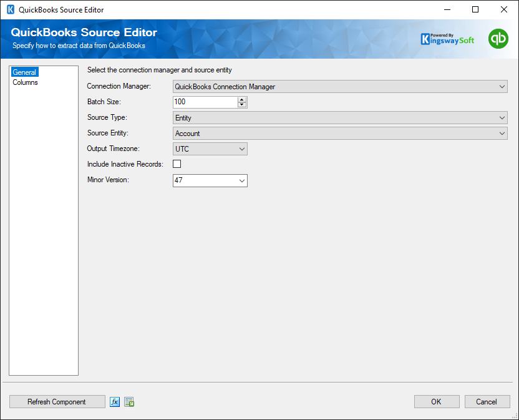This screenshot has width=519, height=420.
Task: Click the Source Entity label
Action: (x=107, y=133)
